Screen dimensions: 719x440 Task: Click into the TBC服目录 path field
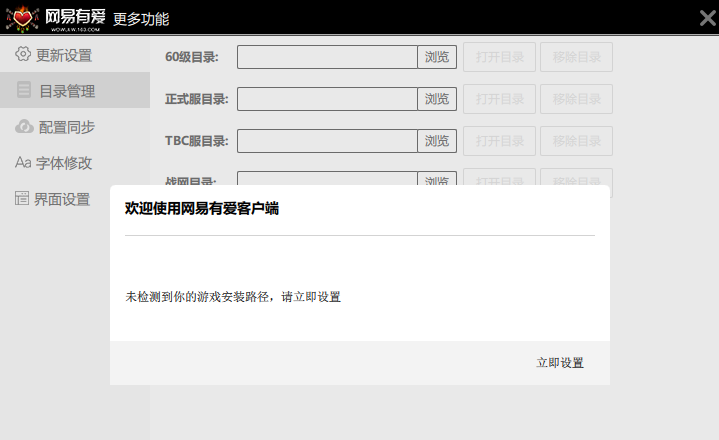327,141
